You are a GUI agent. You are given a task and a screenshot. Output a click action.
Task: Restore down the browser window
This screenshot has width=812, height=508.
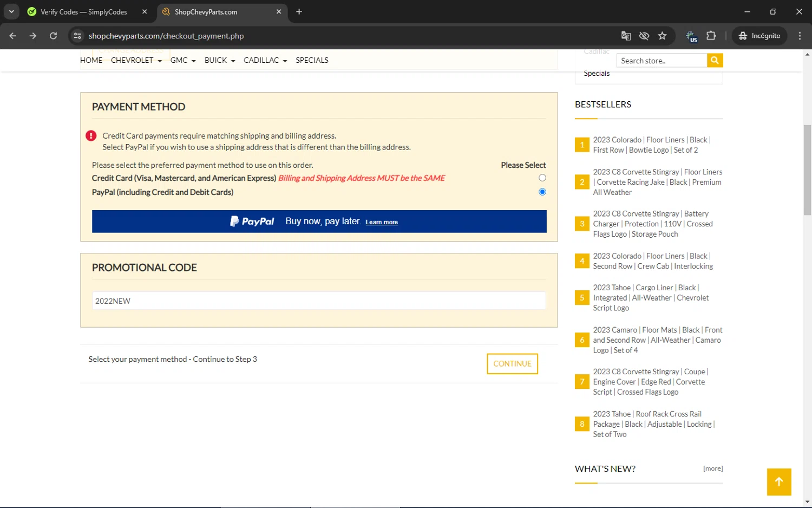click(773, 11)
